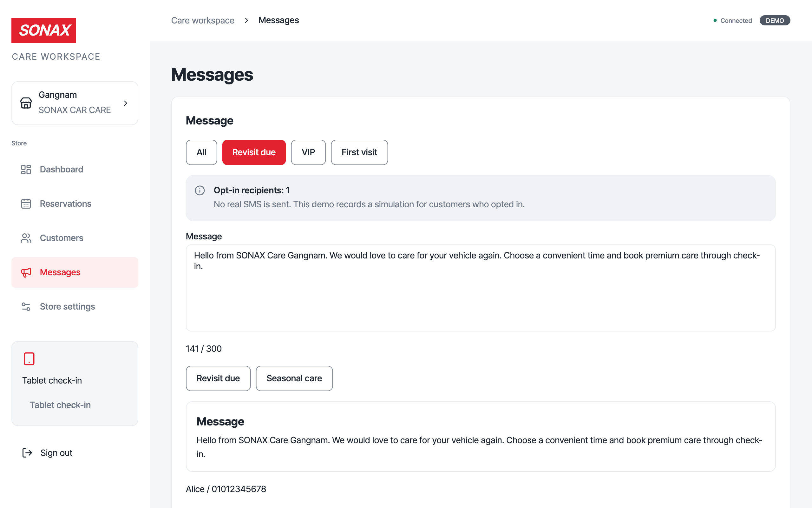Viewport: 812px width, 508px height.
Task: Click the Messages megaphone icon
Action: click(x=26, y=272)
